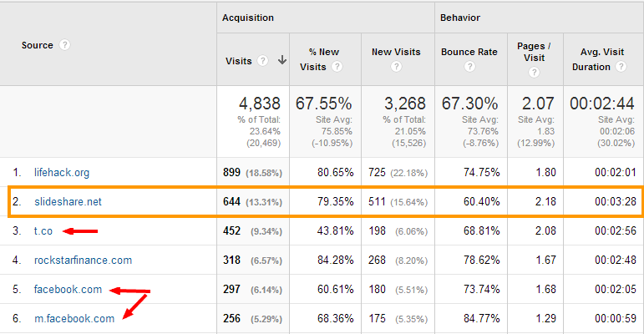
Task: Select slideshare.net bounce rate 60.40%
Action: (481, 201)
